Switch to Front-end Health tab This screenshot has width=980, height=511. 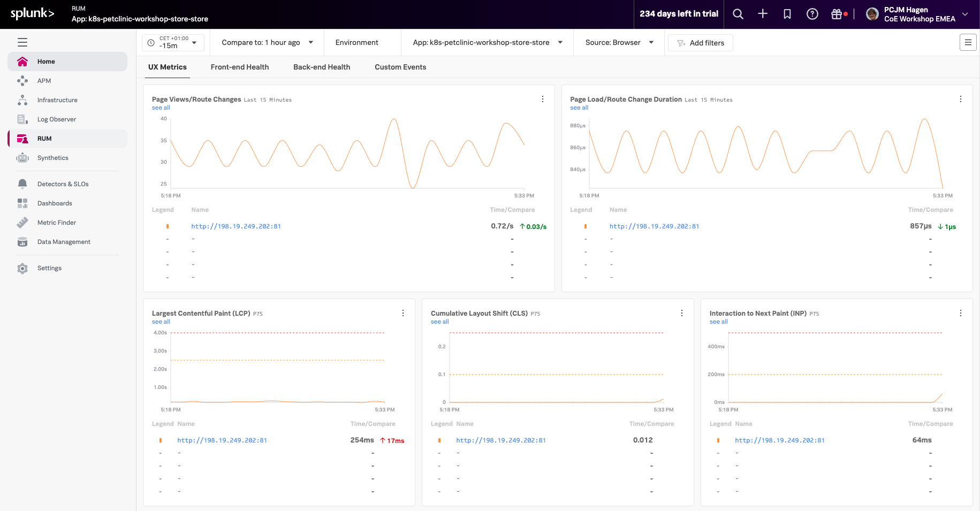[239, 67]
